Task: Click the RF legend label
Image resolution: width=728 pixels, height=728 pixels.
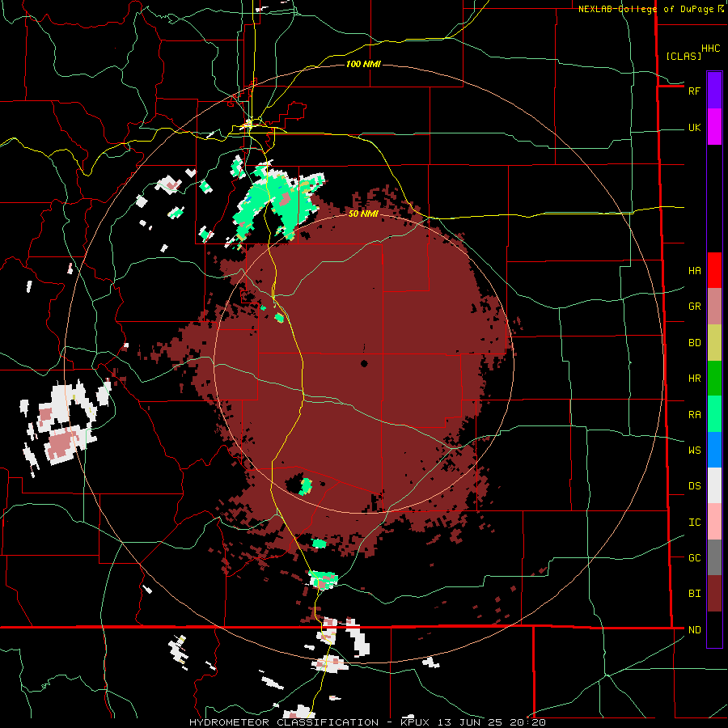Action: pyautogui.click(x=694, y=91)
